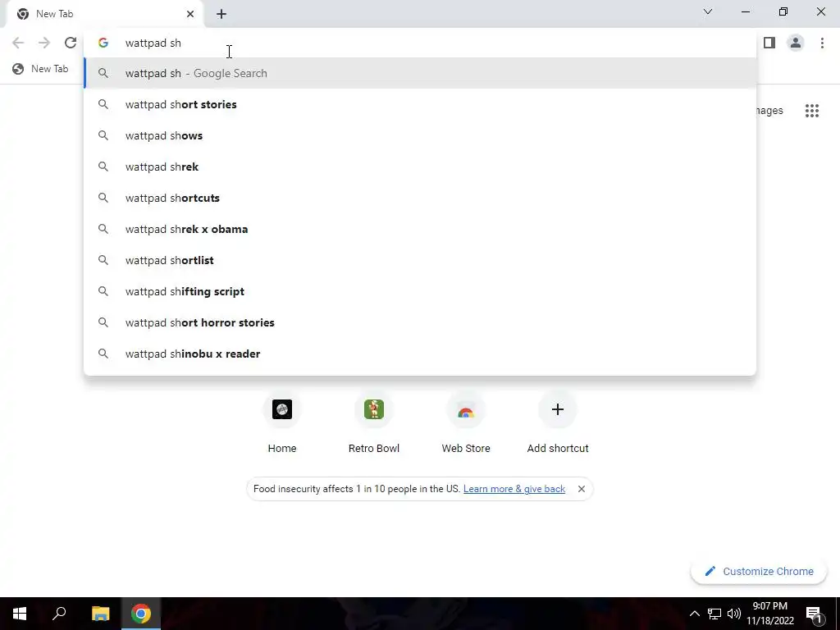Open volume speaker tray icon
Viewport: 840px width, 630px height.
pyautogui.click(x=734, y=614)
